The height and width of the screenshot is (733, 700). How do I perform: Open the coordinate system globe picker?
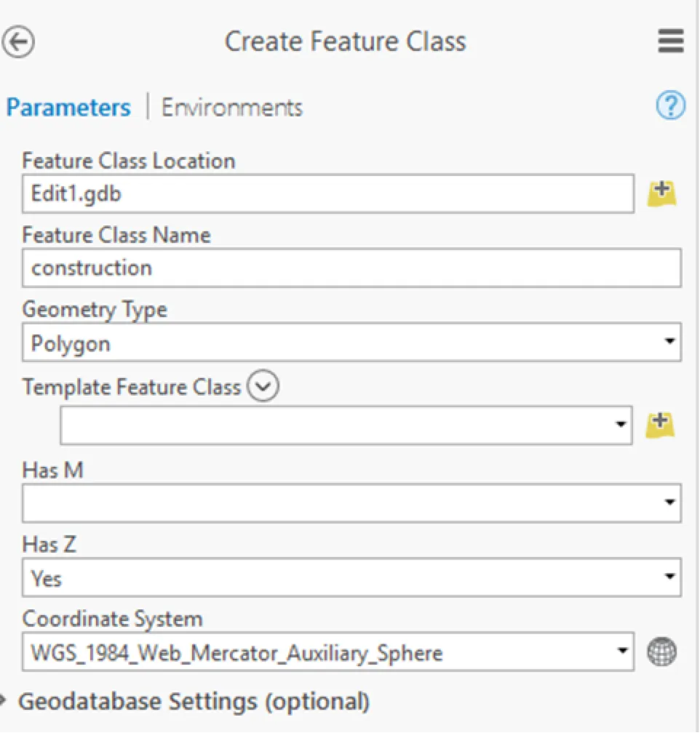661,651
